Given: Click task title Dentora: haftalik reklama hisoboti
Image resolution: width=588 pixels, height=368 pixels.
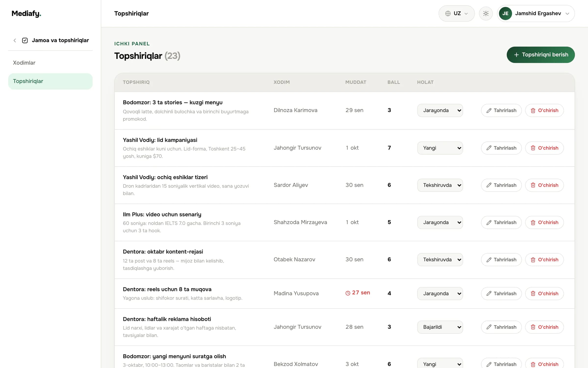Looking at the screenshot, I should click(167, 319).
